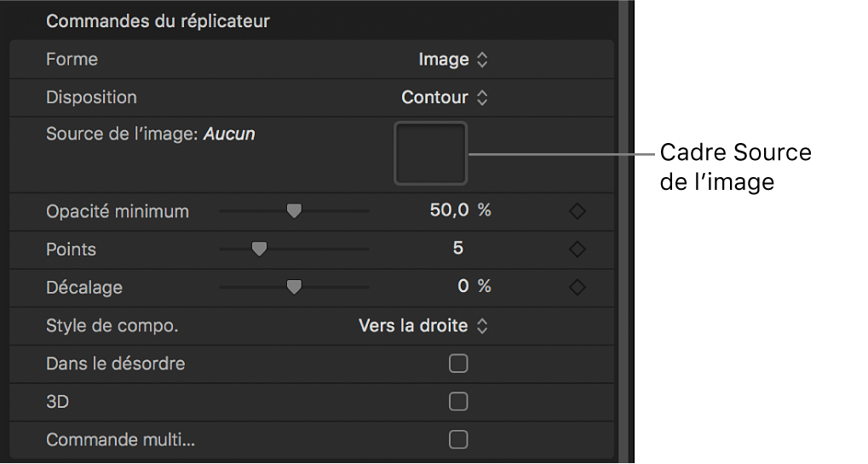The image size is (868, 464).
Task: Click the Points slider handle
Action: coord(259,249)
